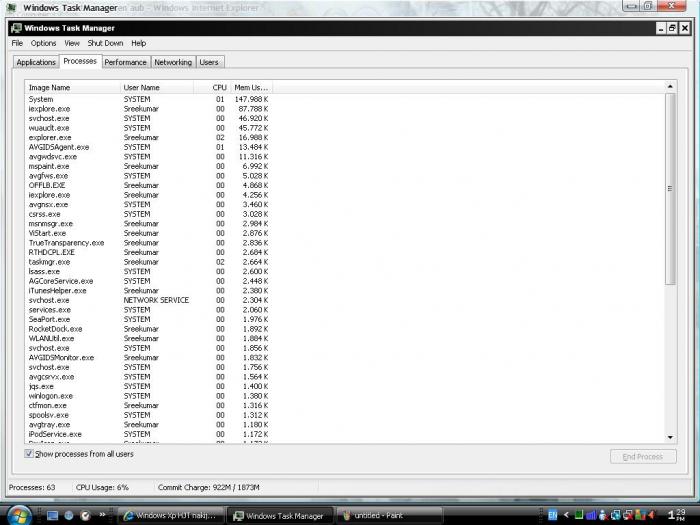Screen dimensions: 700x525
Task: Expand hidden tray icons arrow
Action: click(x=566, y=515)
